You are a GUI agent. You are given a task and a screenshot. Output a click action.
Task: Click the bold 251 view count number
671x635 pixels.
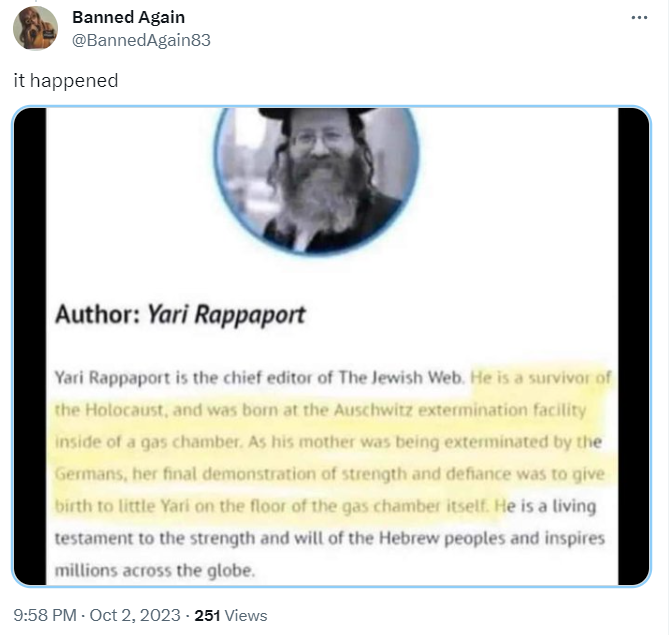pos(207,615)
